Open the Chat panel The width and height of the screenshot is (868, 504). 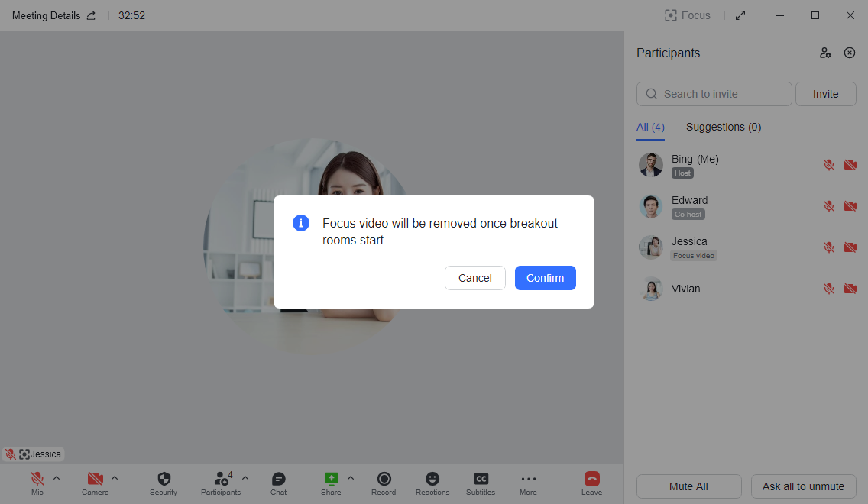279,480
